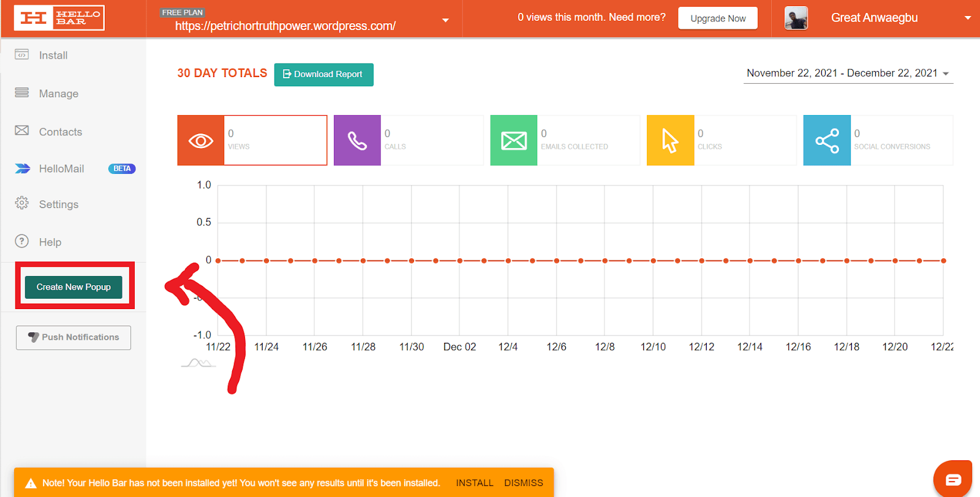The width and height of the screenshot is (980, 497).
Task: Click INSTALL in the warning banner
Action: (x=475, y=483)
